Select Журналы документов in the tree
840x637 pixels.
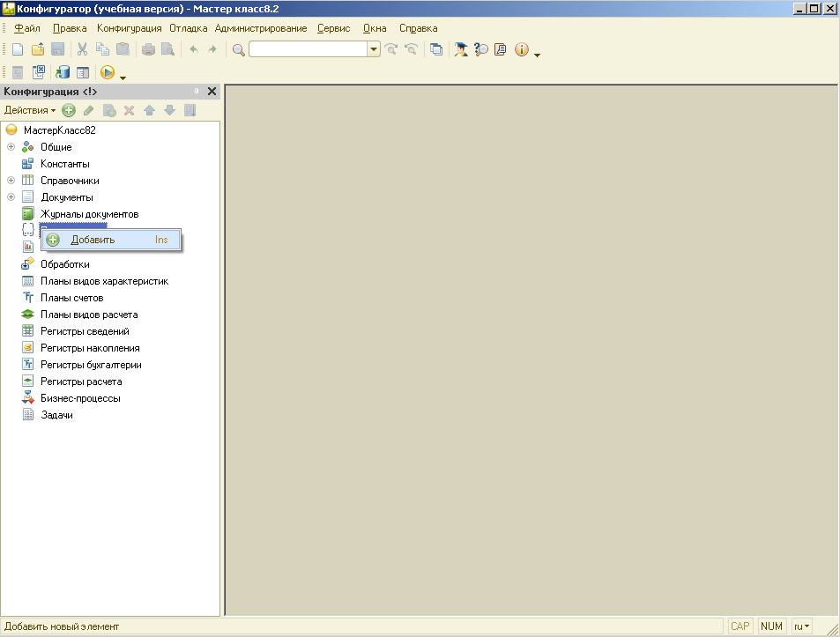click(x=89, y=214)
